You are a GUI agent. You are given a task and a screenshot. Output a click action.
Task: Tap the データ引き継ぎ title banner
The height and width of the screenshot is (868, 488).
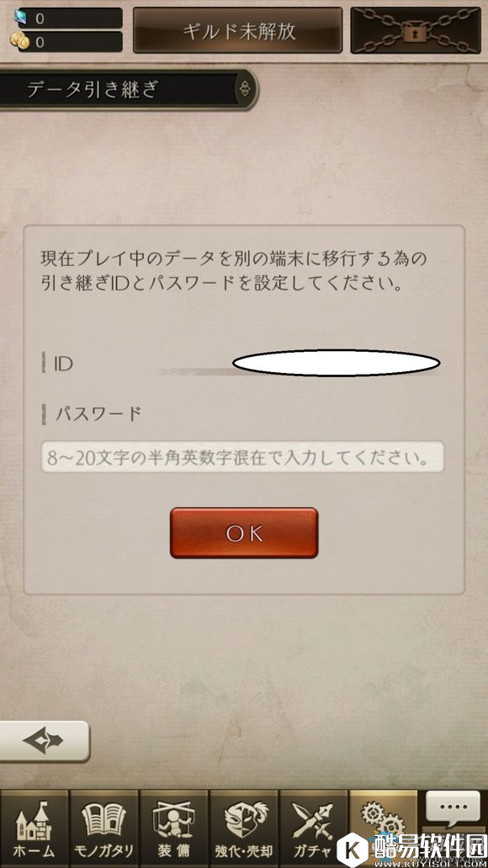click(x=129, y=89)
